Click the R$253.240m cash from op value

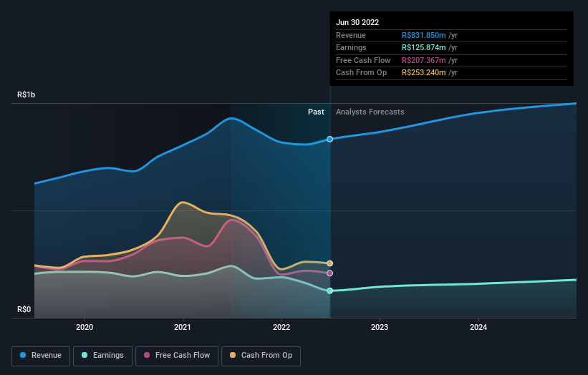point(424,73)
